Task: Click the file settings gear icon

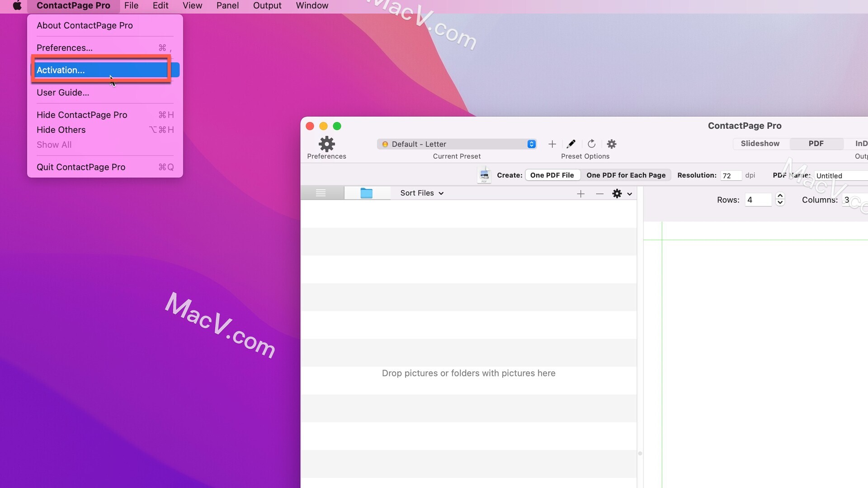Action: coord(617,193)
